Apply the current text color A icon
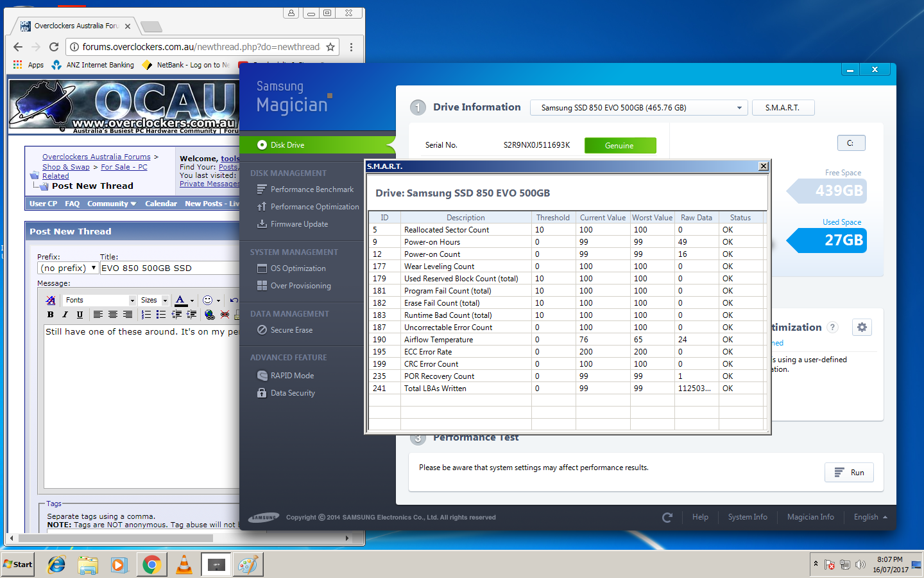Viewport: 924px width, 578px height. (181, 301)
